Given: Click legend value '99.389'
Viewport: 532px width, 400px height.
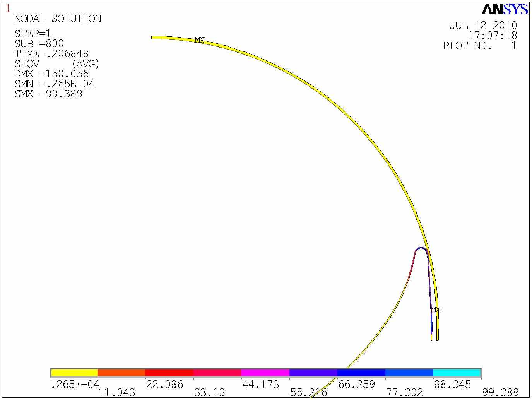Looking at the screenshot, I should click(x=500, y=393).
